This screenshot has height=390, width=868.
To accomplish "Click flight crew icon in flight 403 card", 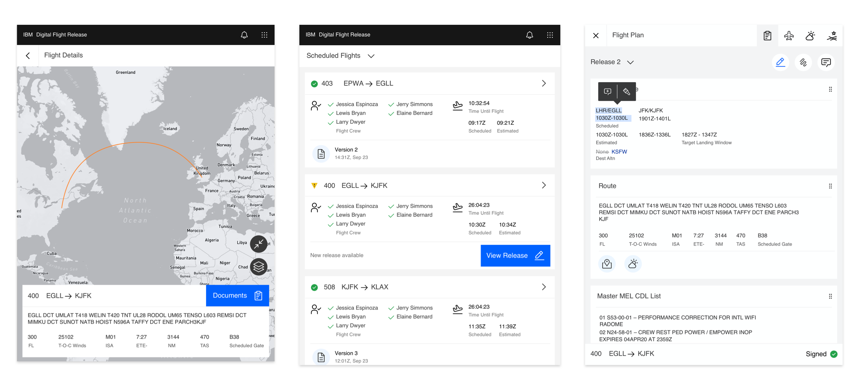I will click(x=315, y=106).
